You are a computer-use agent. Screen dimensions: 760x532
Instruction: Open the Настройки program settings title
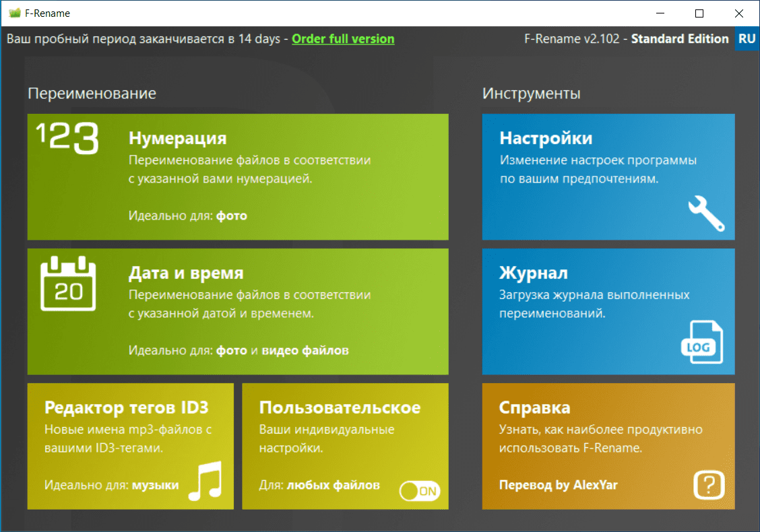pyautogui.click(x=546, y=138)
